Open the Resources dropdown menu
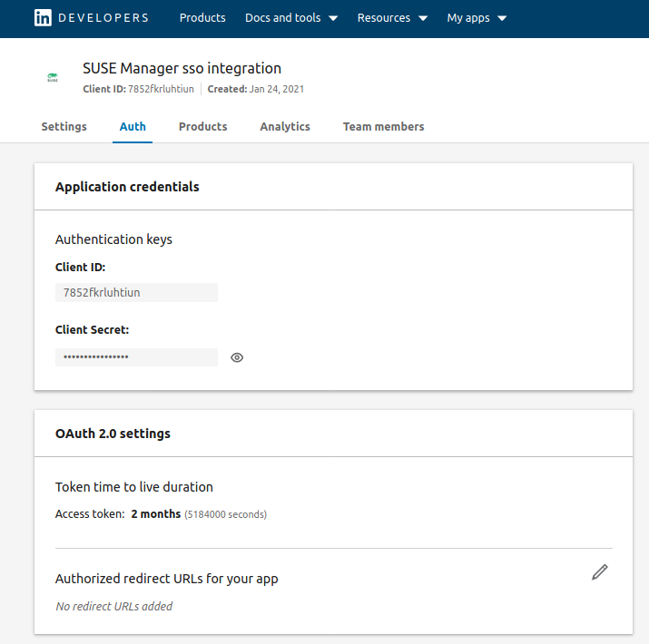 pyautogui.click(x=392, y=18)
